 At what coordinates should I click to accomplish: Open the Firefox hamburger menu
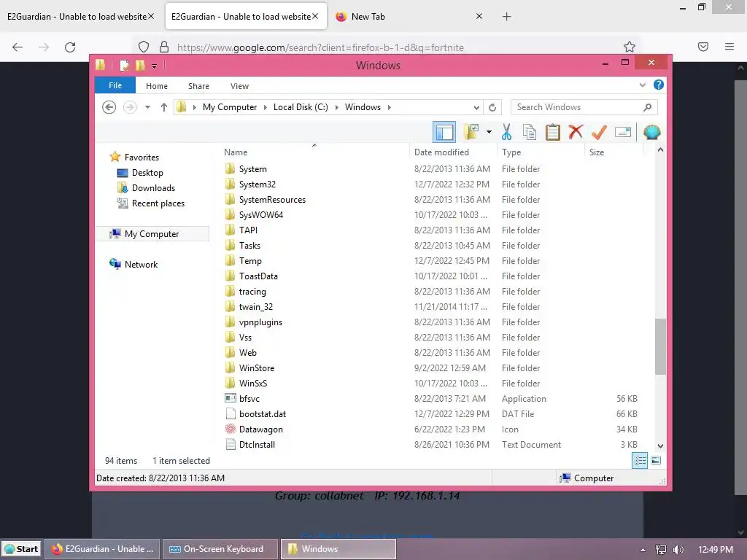729,47
